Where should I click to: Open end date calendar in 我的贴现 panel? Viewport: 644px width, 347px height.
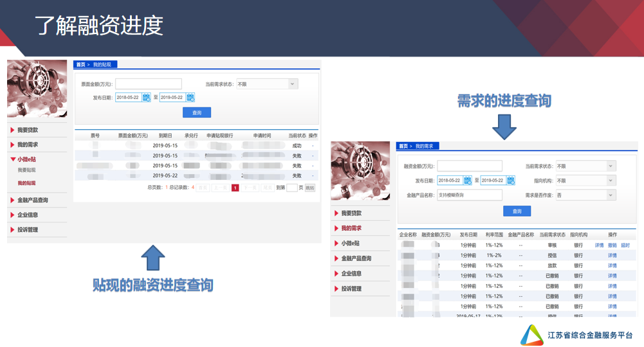190,98
